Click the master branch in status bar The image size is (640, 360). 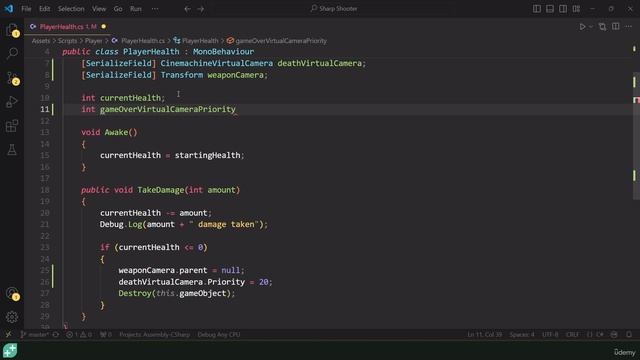pyautogui.click(x=35, y=335)
